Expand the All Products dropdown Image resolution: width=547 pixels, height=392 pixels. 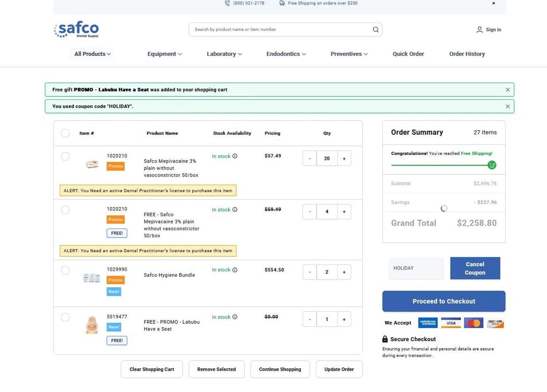[92, 54]
